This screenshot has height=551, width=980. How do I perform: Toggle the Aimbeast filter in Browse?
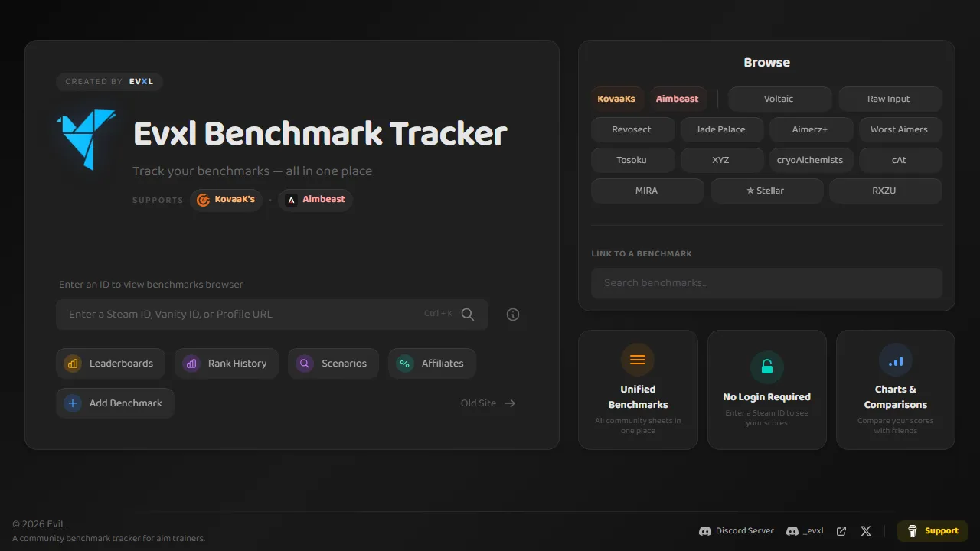click(x=677, y=99)
